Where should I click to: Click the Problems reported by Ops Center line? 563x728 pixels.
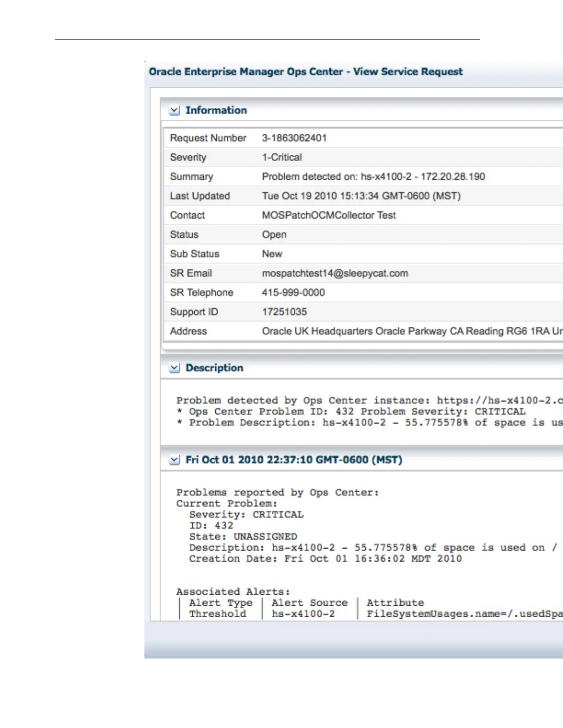(x=278, y=492)
